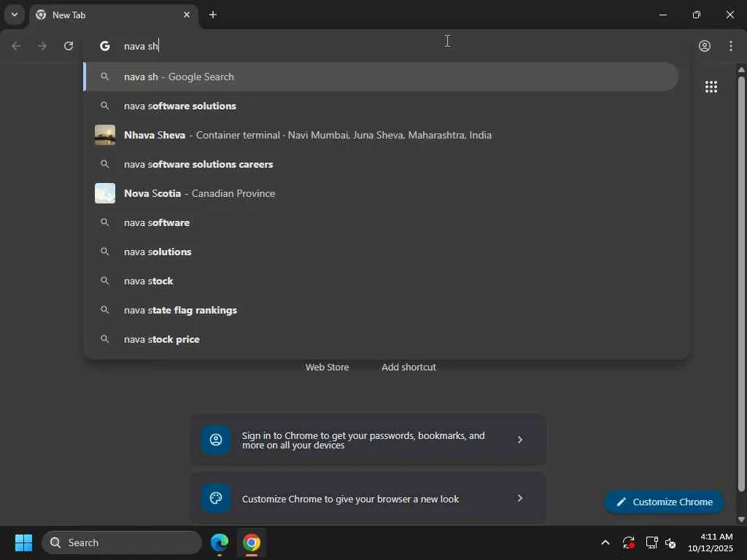The width and height of the screenshot is (747, 560).
Task: Open the Google apps grid
Action: coord(711,87)
